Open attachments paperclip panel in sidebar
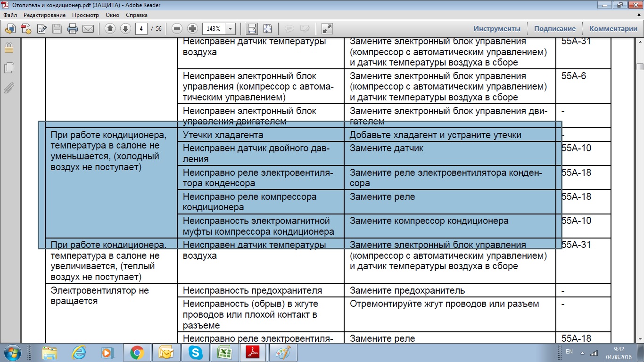This screenshot has width=644, height=362. coord(8,88)
